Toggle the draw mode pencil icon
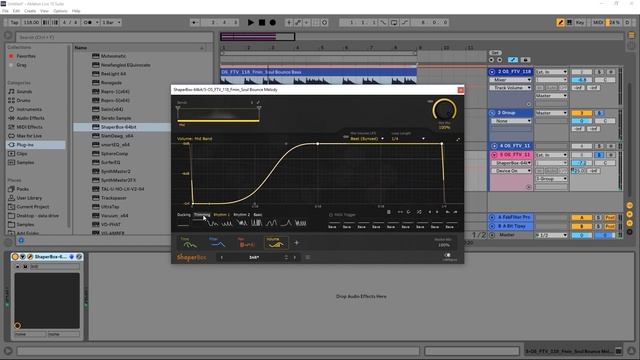 coord(560,22)
